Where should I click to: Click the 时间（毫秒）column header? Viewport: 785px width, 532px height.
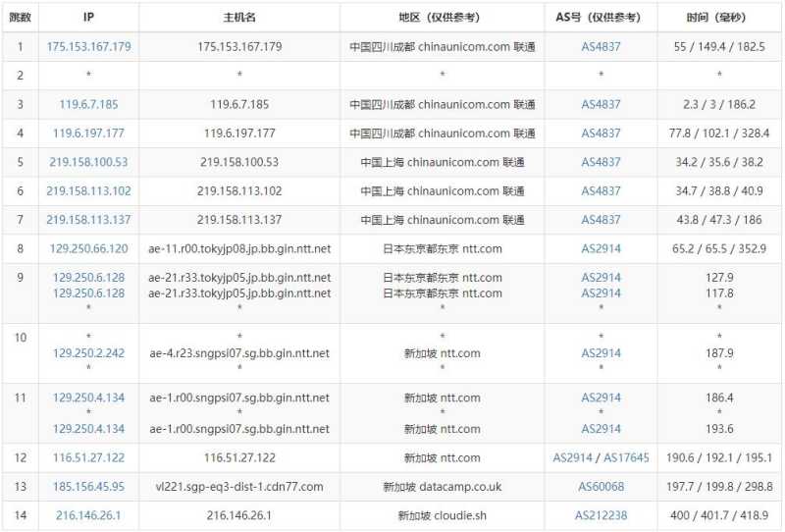tap(719, 18)
